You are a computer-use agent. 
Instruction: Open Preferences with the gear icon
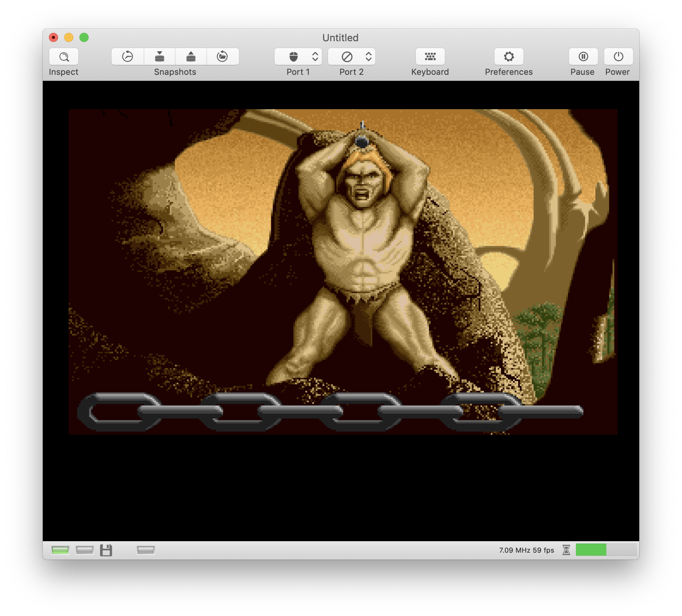click(509, 57)
